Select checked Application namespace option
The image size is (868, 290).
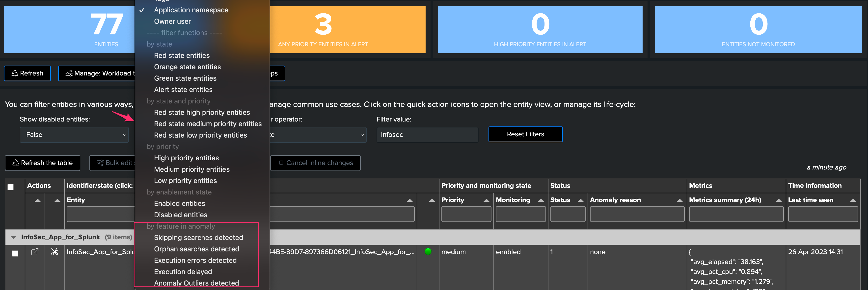click(191, 10)
